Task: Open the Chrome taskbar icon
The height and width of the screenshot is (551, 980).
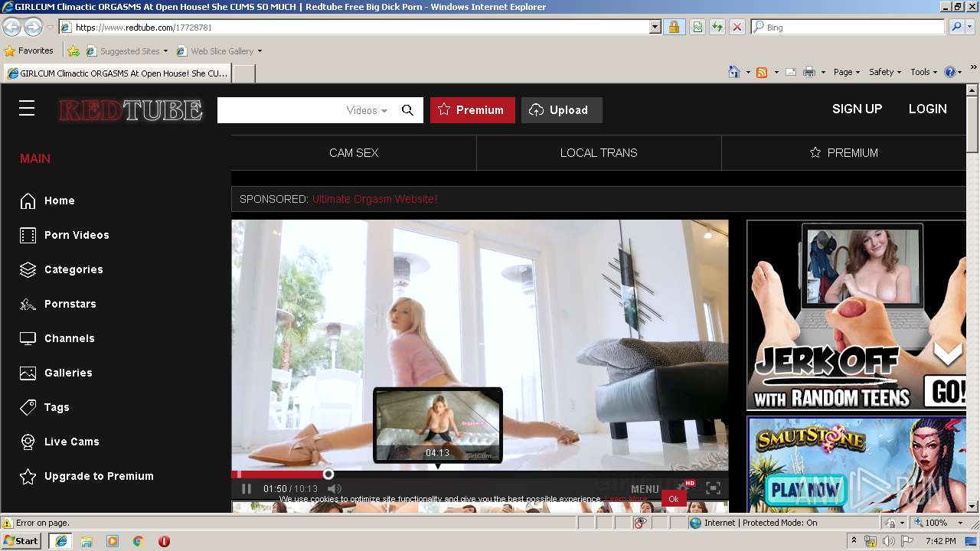Action: click(x=138, y=541)
